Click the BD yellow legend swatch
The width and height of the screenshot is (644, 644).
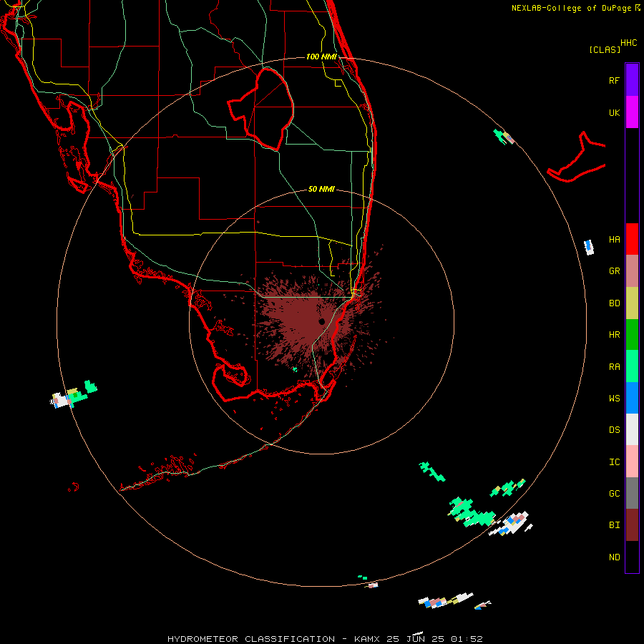coord(632,303)
